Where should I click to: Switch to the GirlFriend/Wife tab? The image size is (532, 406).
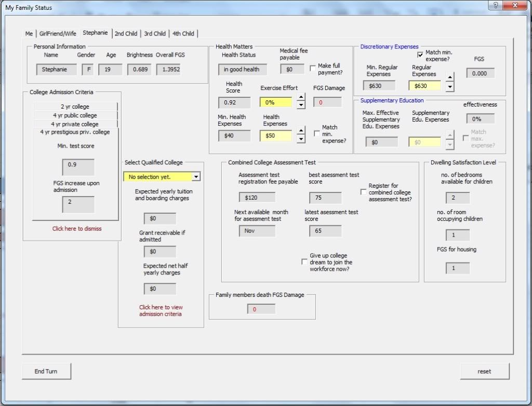click(x=58, y=34)
